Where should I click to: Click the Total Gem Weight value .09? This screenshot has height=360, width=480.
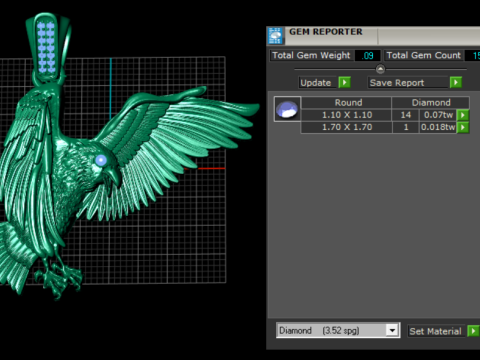point(367,56)
